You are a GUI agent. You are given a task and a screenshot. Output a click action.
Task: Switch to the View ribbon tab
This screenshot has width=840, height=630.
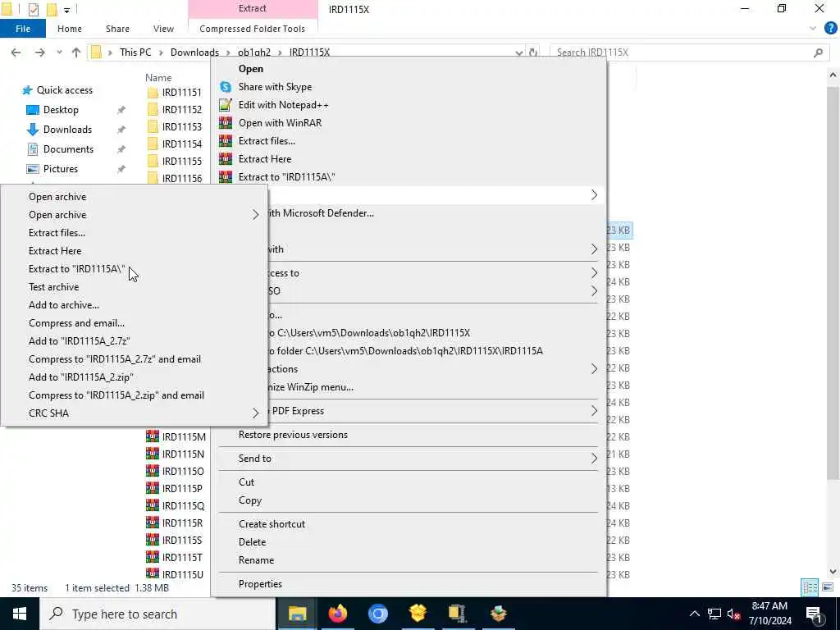(x=163, y=29)
